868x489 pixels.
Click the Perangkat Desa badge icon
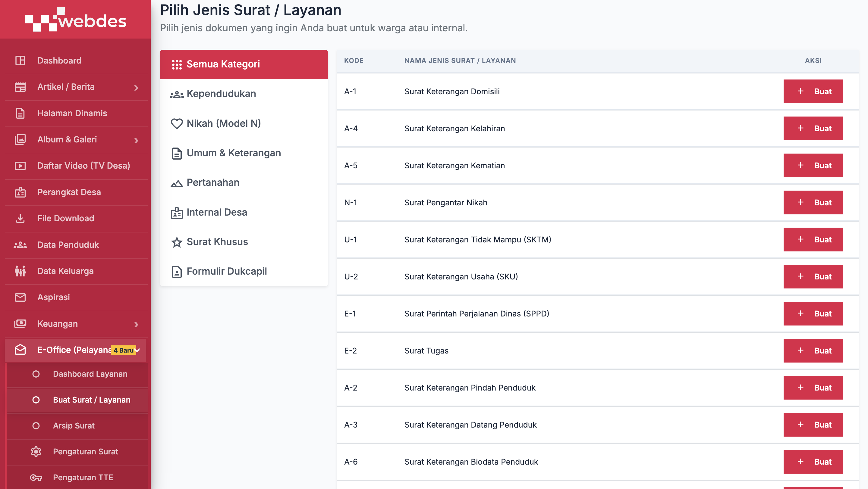(x=20, y=192)
